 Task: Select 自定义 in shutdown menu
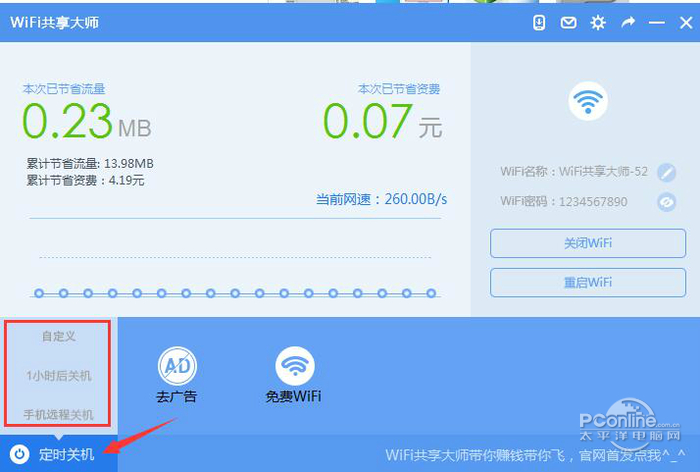click(58, 336)
